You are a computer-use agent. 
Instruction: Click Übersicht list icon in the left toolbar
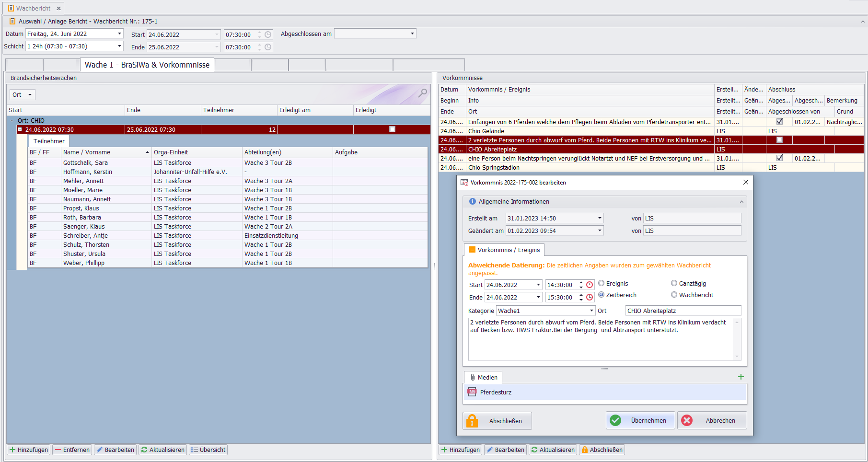tap(208, 450)
